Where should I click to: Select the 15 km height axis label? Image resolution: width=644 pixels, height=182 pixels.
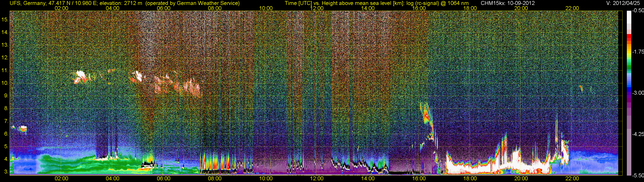[x=5, y=20]
